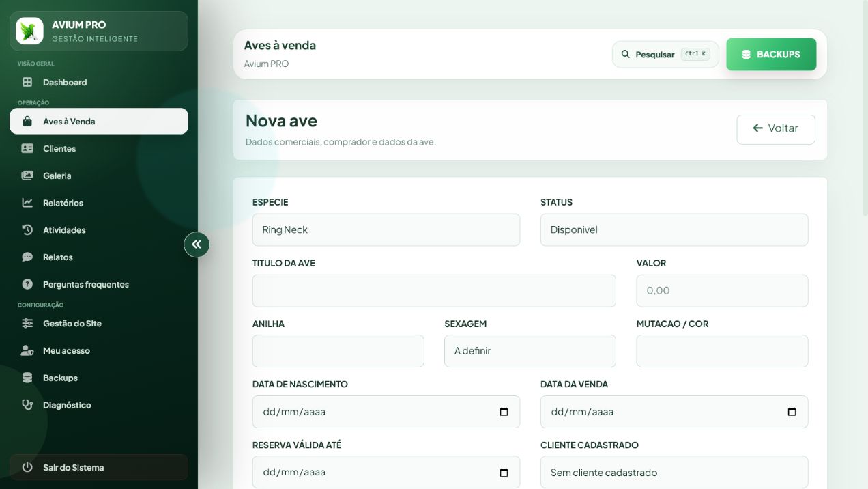Click the Voltar button
Screen dimensions: 868x489
(776, 129)
